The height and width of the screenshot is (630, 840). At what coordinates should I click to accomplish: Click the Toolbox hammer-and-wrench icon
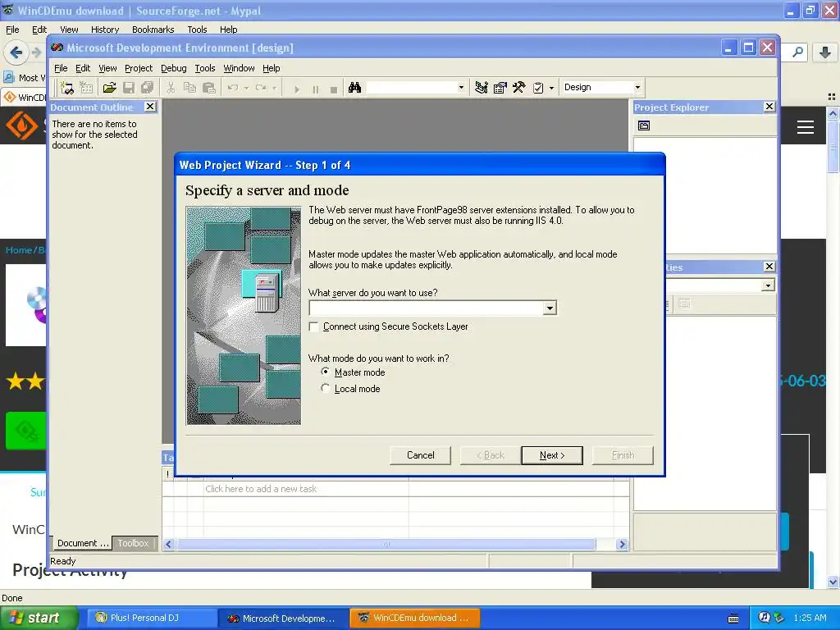point(518,87)
